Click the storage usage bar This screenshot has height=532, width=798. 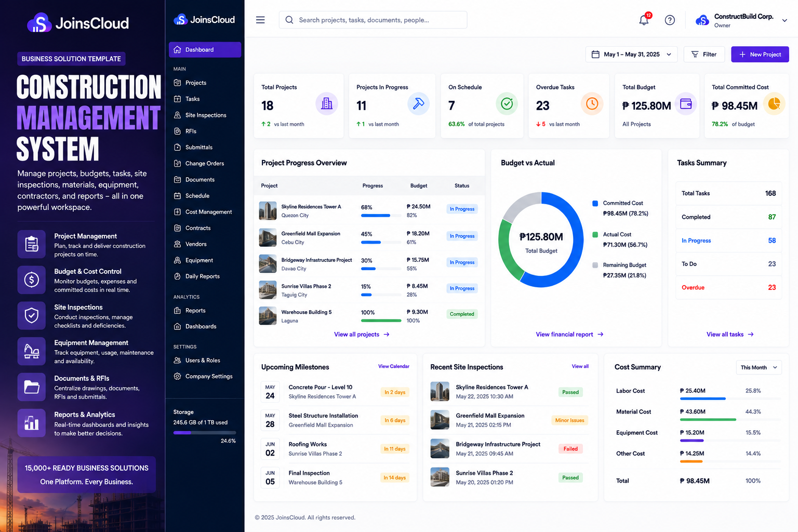point(205,433)
